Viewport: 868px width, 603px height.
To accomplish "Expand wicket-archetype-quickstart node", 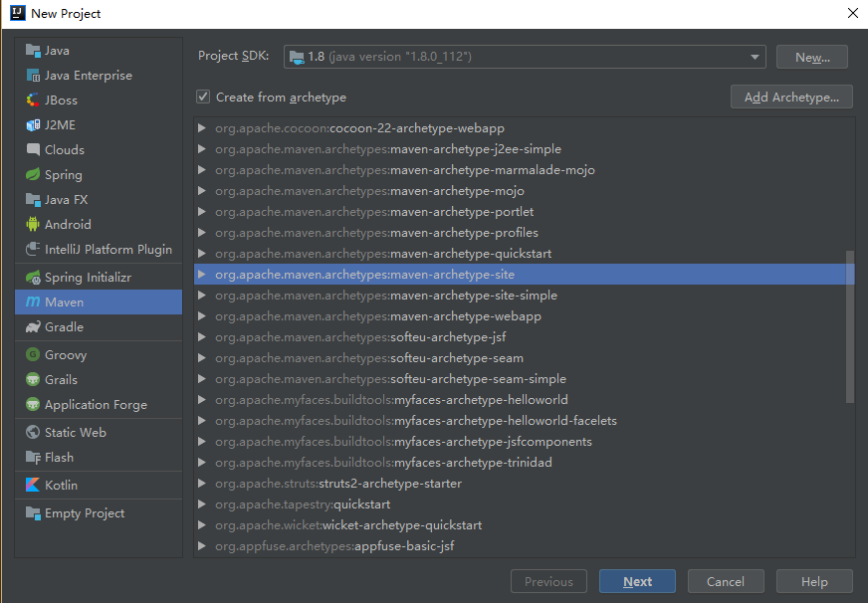I will coord(202,525).
